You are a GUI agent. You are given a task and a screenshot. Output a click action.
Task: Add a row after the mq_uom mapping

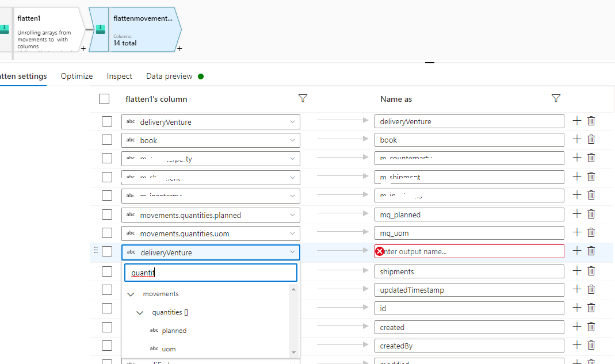point(576,232)
